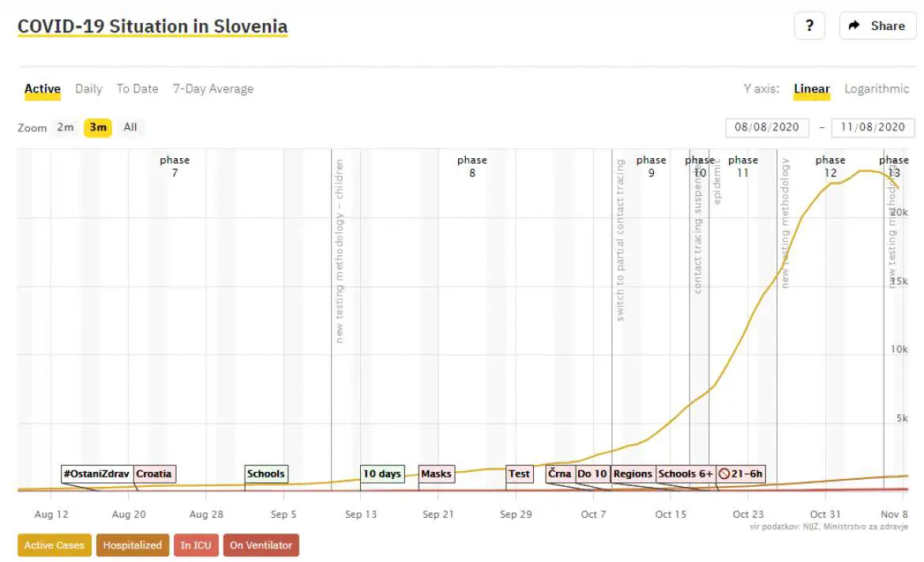
Task: Click the Schools 6+ event flag
Action: [x=685, y=473]
